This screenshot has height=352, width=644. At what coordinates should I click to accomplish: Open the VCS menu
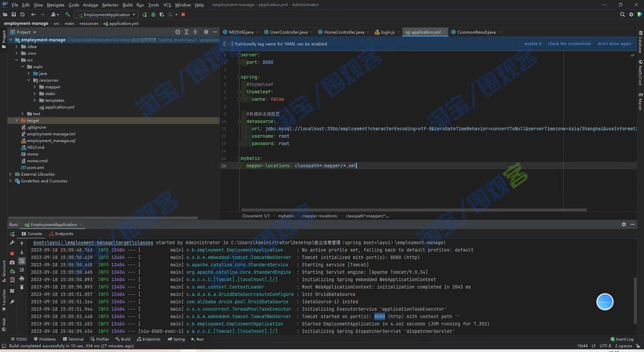[167, 5]
